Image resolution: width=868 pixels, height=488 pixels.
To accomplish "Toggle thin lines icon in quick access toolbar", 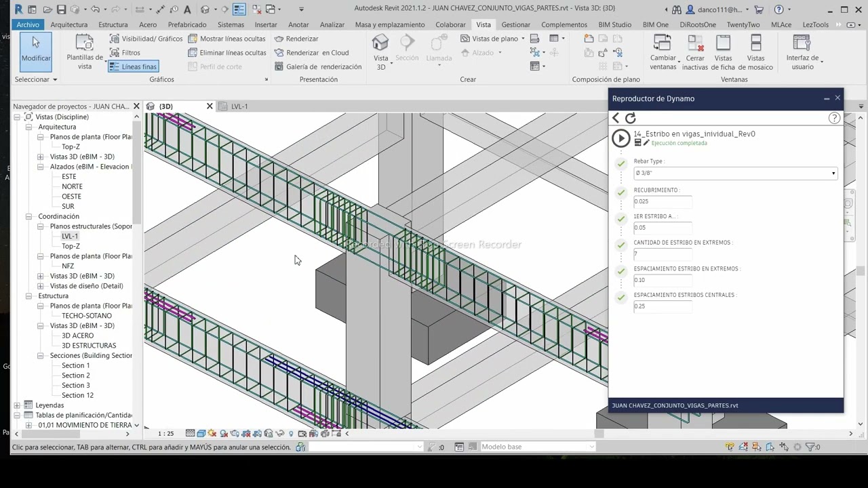I will pyautogui.click(x=239, y=9).
